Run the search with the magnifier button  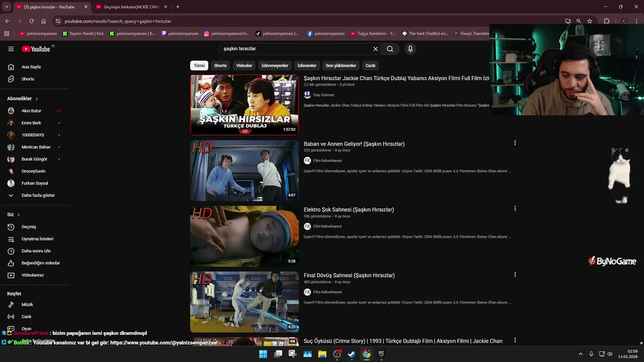[390, 49]
